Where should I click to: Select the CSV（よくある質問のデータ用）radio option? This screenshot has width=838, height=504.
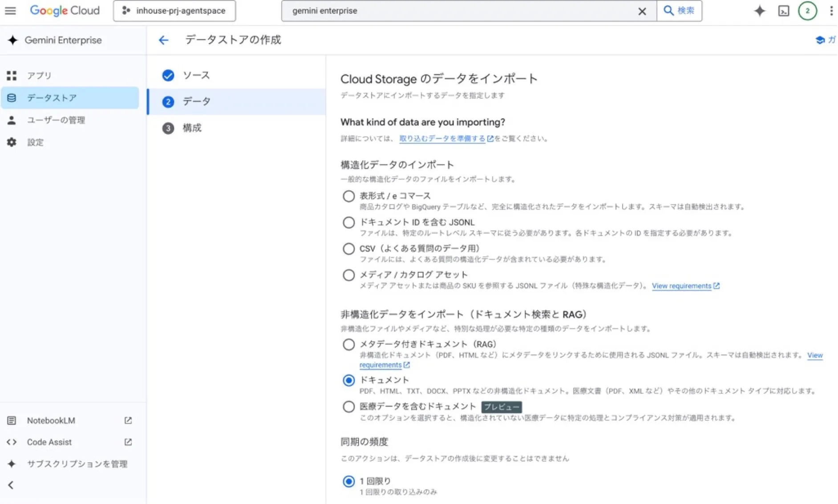[x=348, y=249]
